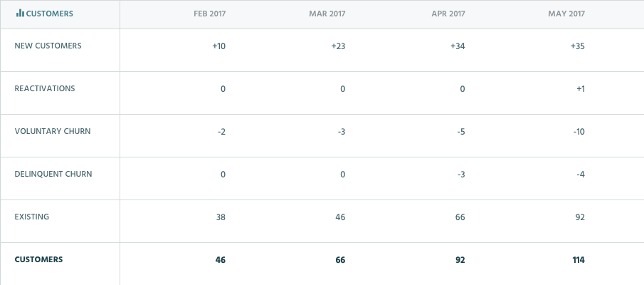Click the bold Customers total row label
Screen dimensions: 644x285
click(x=38, y=259)
